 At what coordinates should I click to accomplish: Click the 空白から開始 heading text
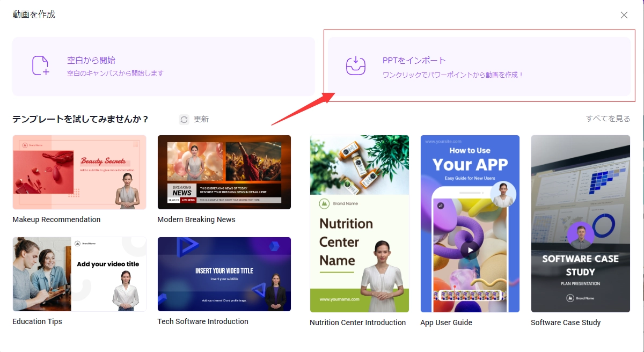click(x=91, y=60)
